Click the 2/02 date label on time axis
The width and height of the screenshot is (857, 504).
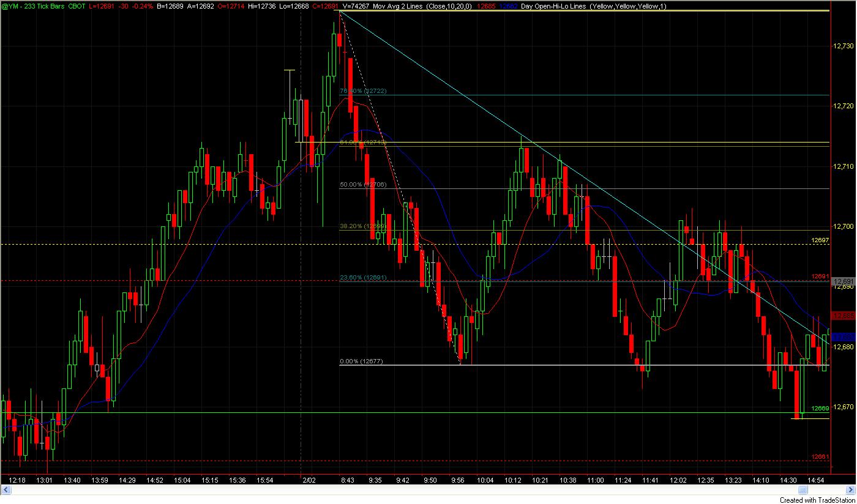(x=308, y=480)
